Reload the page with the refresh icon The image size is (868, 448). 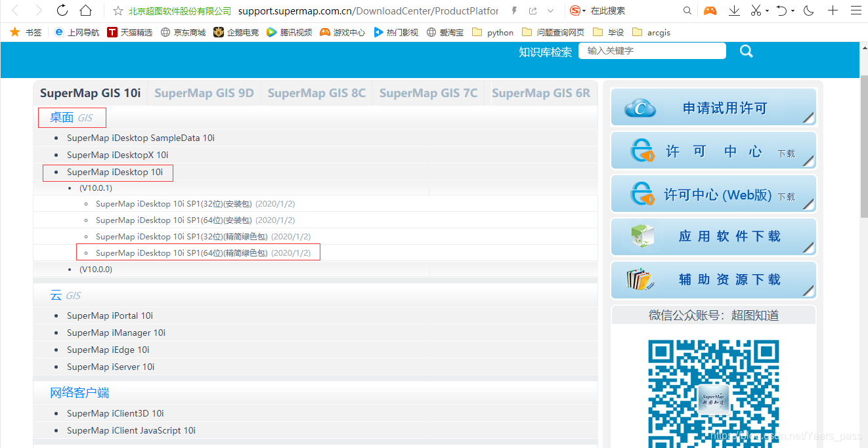62,10
